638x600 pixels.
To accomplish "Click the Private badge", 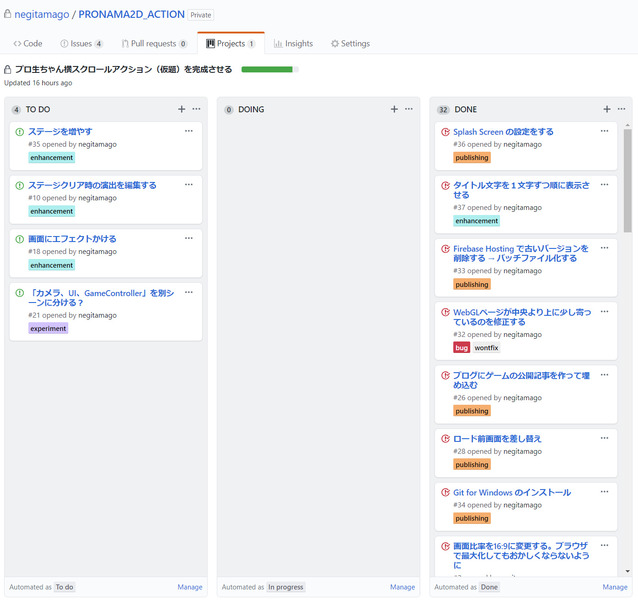I will tap(201, 15).
